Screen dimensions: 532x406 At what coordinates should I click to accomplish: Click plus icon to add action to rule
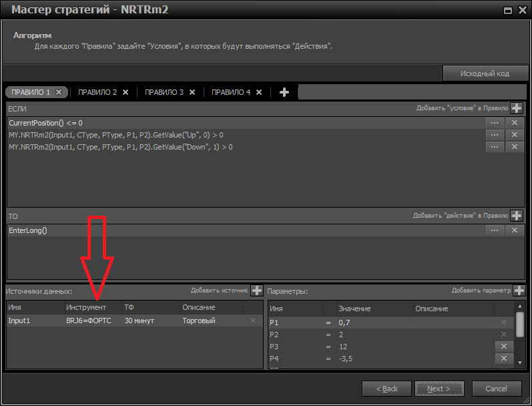coord(517,216)
